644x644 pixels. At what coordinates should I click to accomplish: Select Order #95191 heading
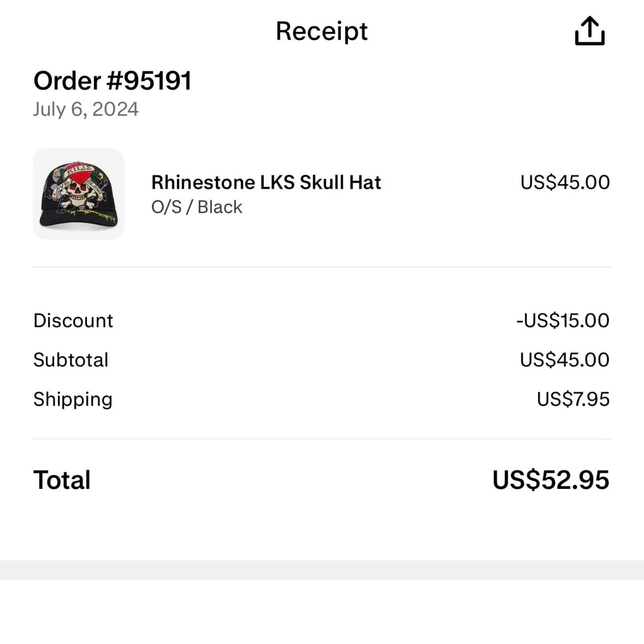click(x=112, y=80)
